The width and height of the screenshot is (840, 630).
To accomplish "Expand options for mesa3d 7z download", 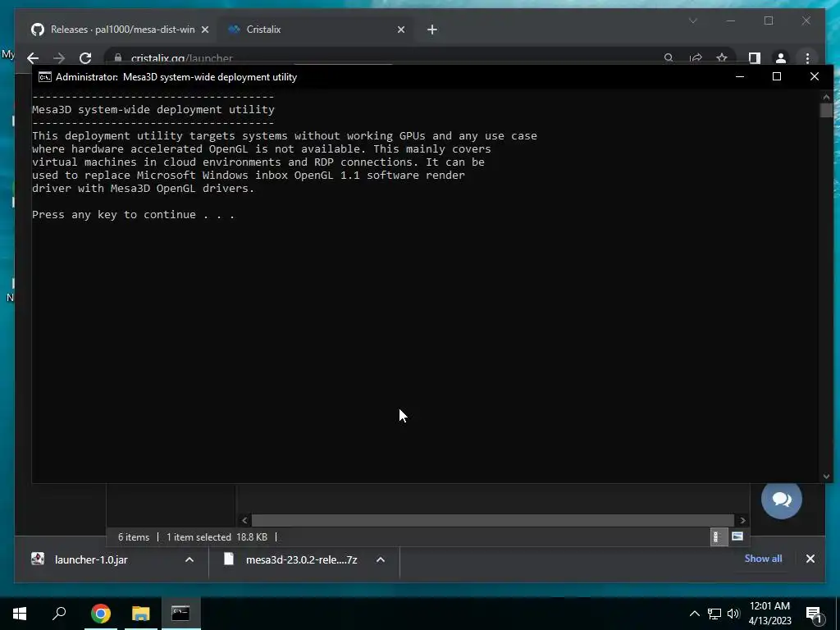I will coord(381,559).
